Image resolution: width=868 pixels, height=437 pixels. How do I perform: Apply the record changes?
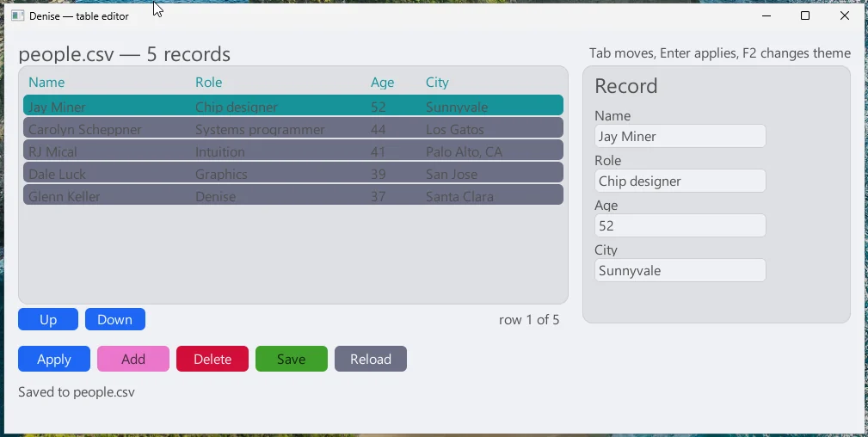pyautogui.click(x=54, y=359)
